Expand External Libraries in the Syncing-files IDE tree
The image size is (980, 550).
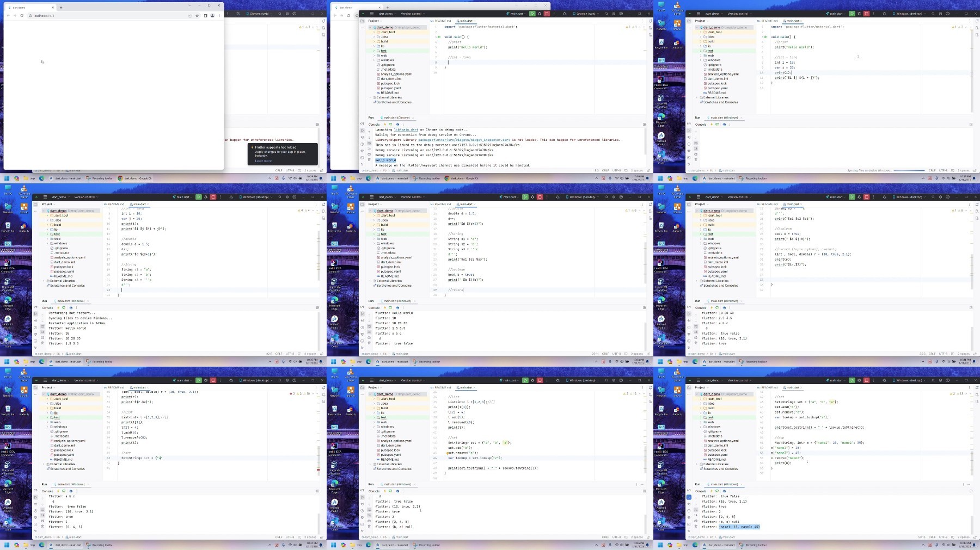697,97
